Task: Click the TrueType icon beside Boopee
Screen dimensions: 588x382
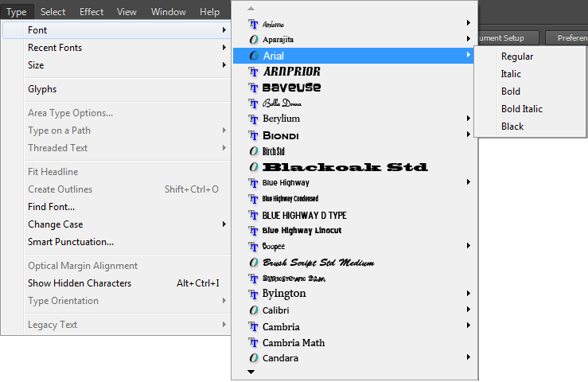Action: [x=254, y=247]
